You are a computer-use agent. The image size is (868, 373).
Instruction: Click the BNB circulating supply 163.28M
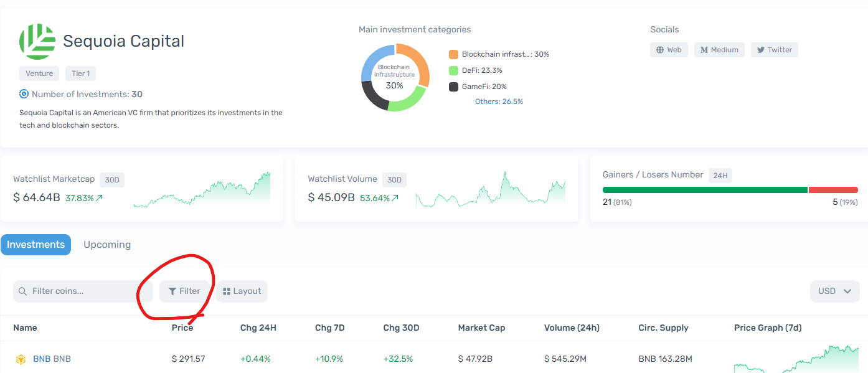[x=665, y=359]
